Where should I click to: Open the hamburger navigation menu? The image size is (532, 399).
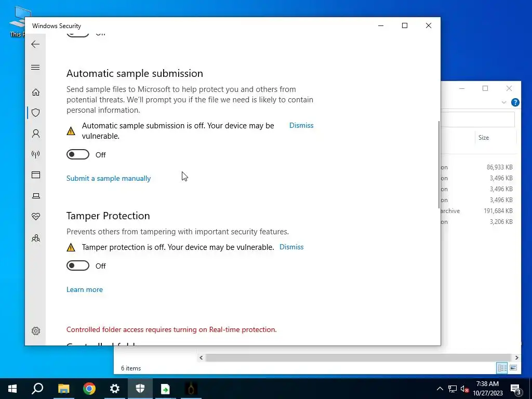click(35, 67)
